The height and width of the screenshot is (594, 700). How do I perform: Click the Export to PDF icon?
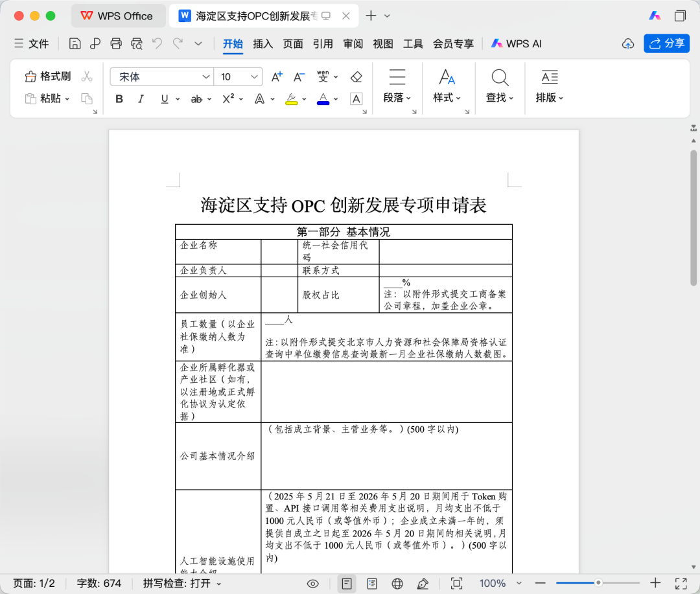click(95, 43)
